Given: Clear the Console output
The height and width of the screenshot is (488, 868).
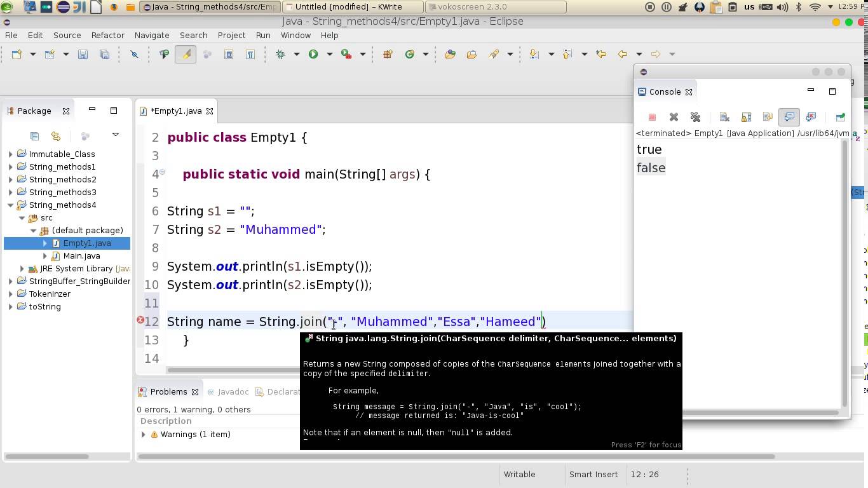Looking at the screenshot, I should tap(724, 117).
